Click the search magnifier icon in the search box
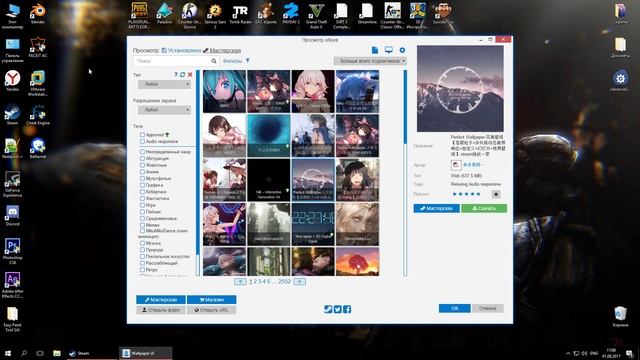 click(213, 61)
